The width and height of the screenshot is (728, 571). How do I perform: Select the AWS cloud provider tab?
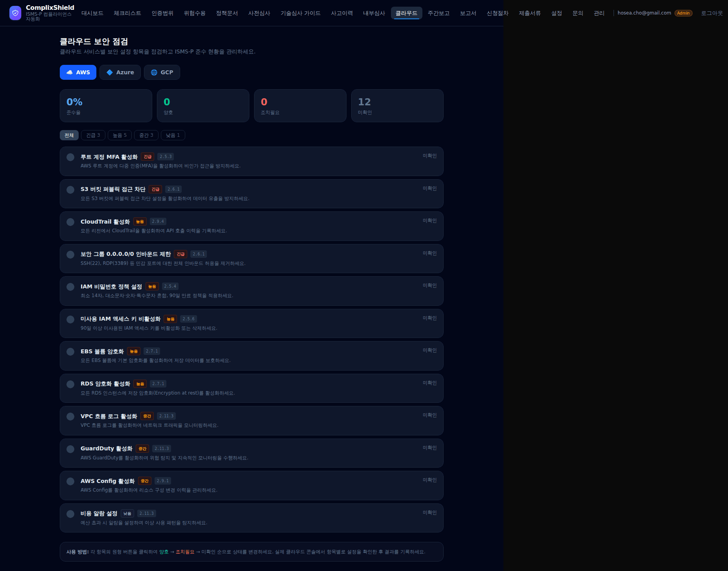click(78, 72)
